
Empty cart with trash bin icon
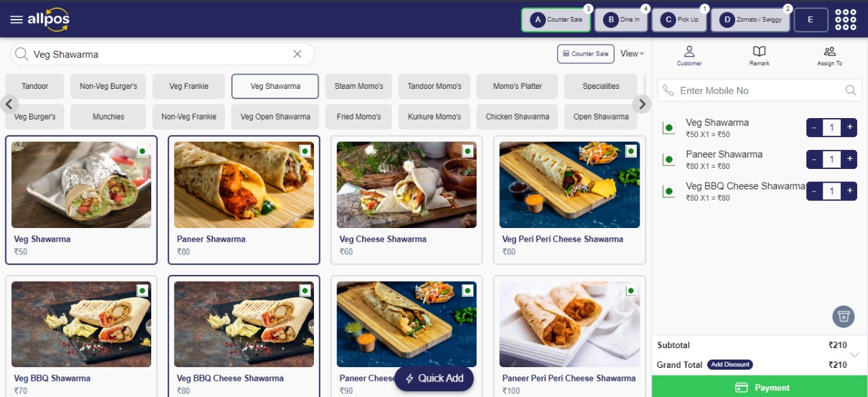(x=843, y=316)
